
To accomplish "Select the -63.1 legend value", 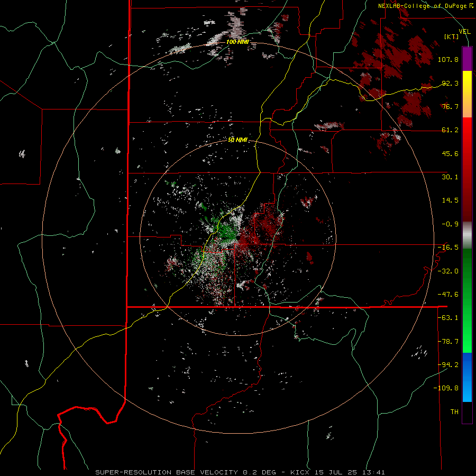I will coord(448,318).
